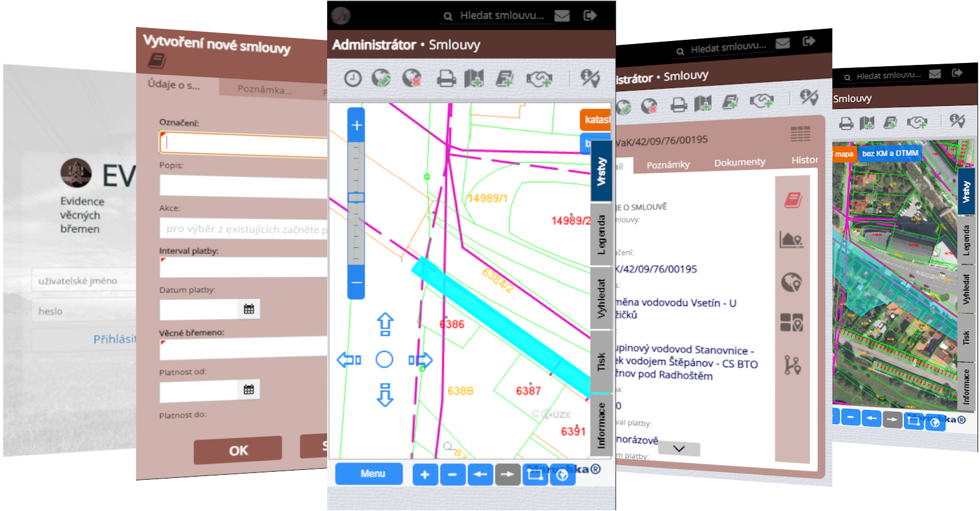Pan center map left with the left arrow
The height and width of the screenshot is (511, 980).
[x=349, y=360]
